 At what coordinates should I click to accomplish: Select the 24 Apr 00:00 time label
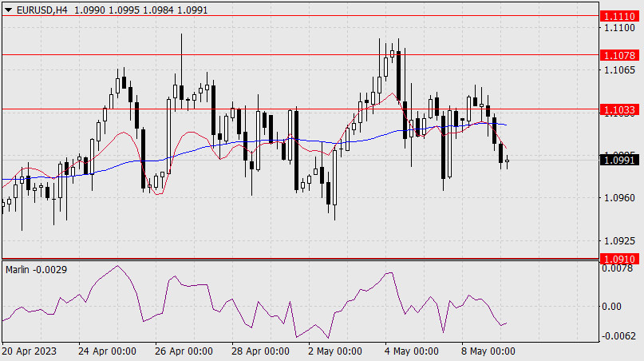[x=108, y=351]
